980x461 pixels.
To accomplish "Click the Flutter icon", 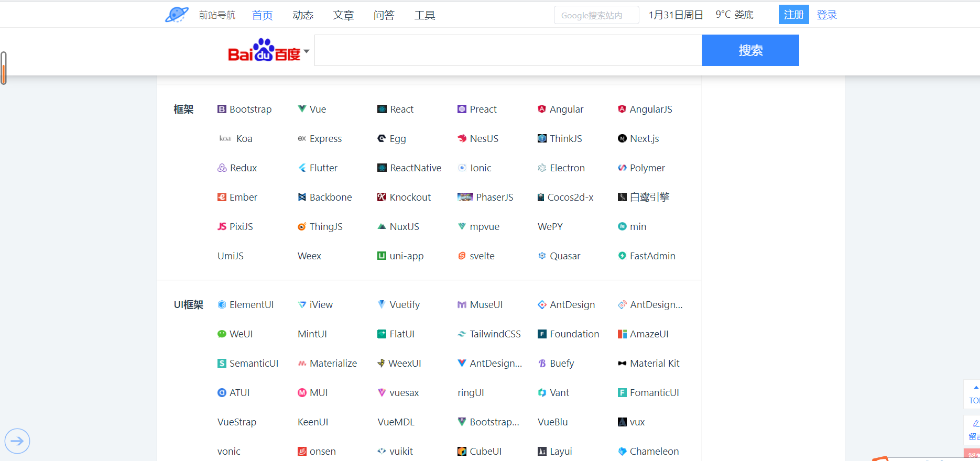I will pos(302,168).
